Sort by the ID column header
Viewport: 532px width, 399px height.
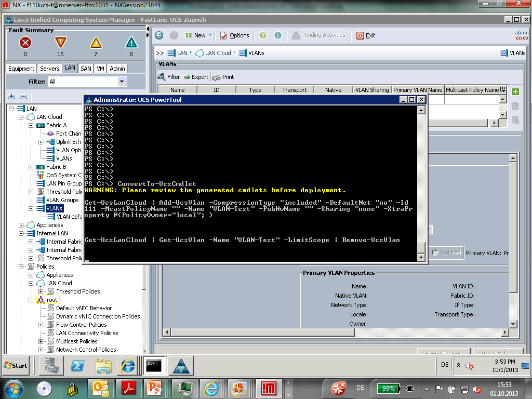tap(217, 90)
